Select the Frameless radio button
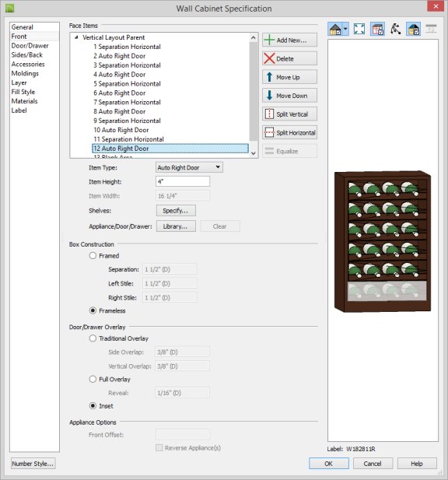This screenshot has height=480, width=448. point(93,310)
